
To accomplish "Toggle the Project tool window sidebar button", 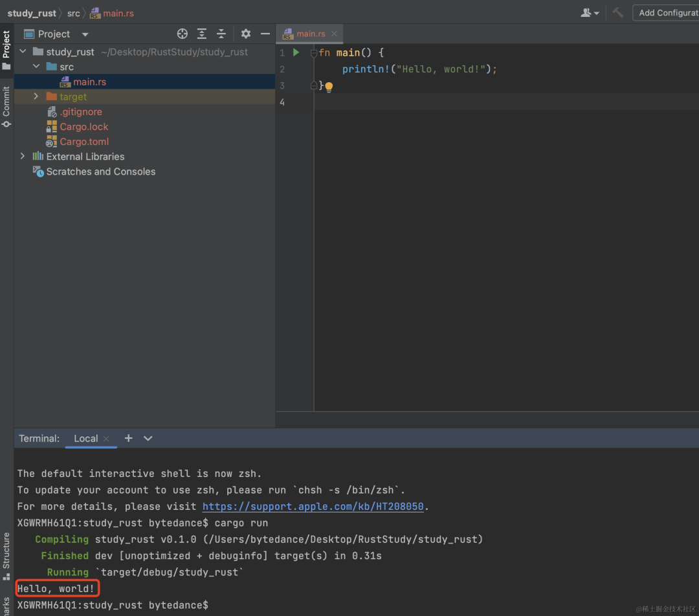I will [6, 49].
